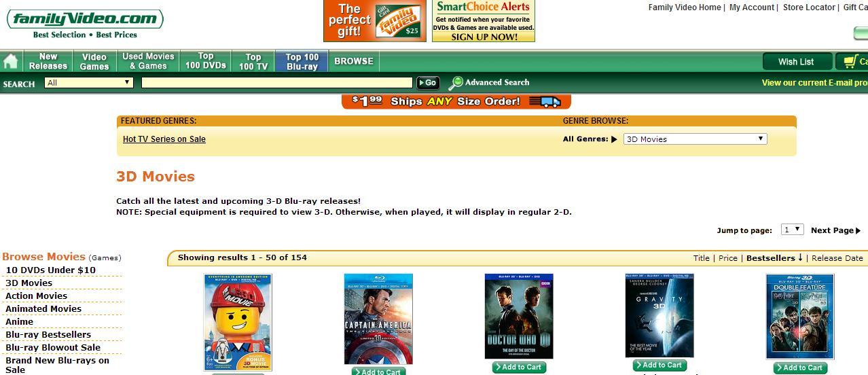868x375 pixels.
Task: Add Harry Potter Double Feature to cart
Action: (x=801, y=368)
